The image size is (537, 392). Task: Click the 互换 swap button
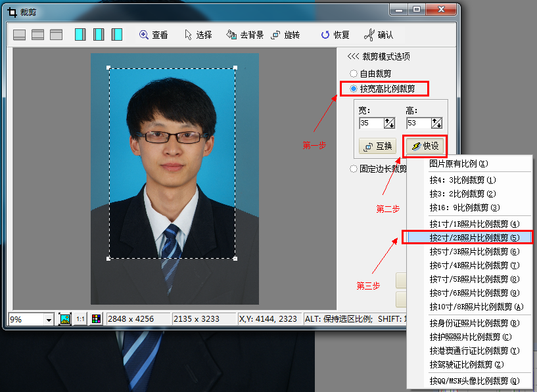[377, 146]
